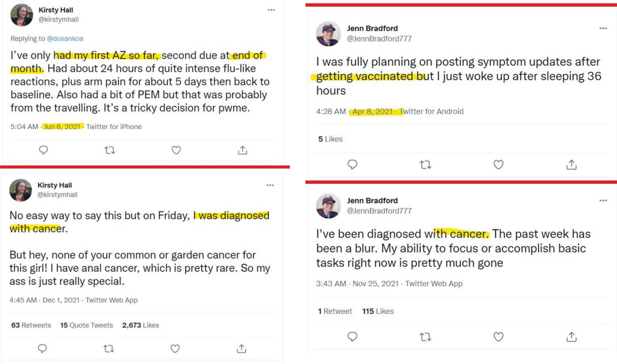Like Kirsty Hall's AZ vaccine tweet
617x364 pixels.
(175, 150)
